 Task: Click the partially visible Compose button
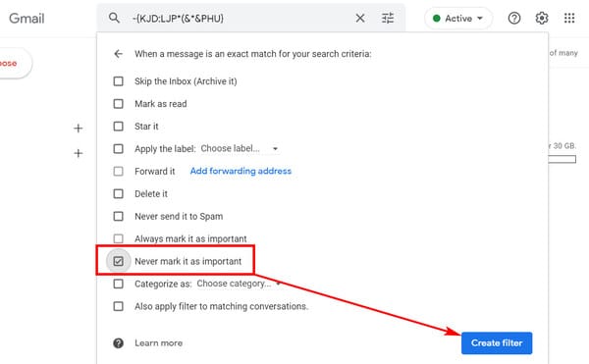[x=15, y=63]
